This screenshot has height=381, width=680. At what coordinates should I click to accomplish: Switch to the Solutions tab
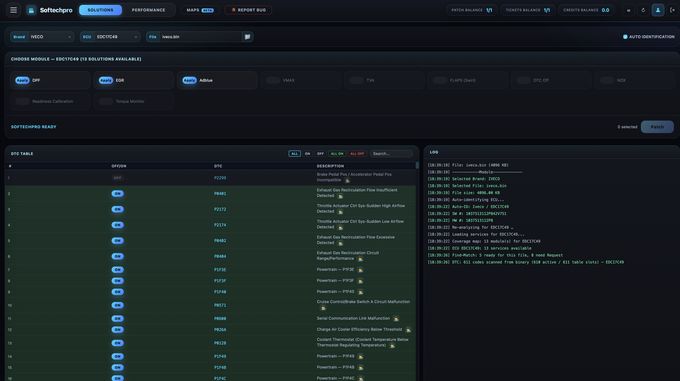[100, 10]
